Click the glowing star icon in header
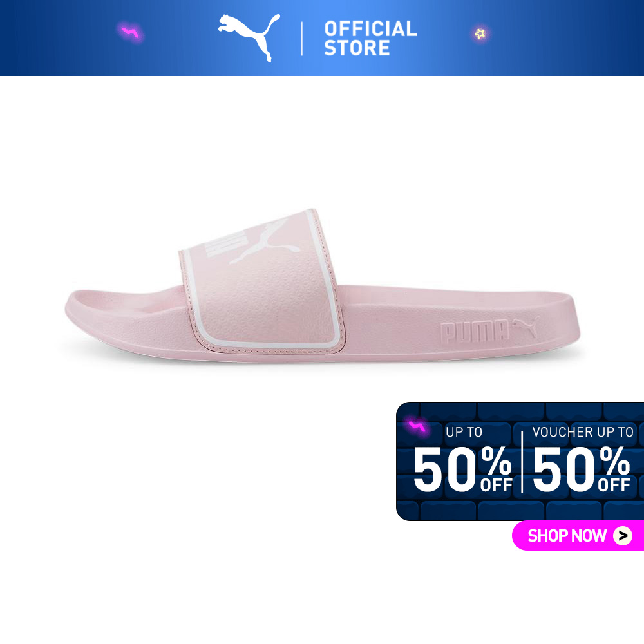Image resolution: width=644 pixels, height=644 pixels. coord(480,33)
